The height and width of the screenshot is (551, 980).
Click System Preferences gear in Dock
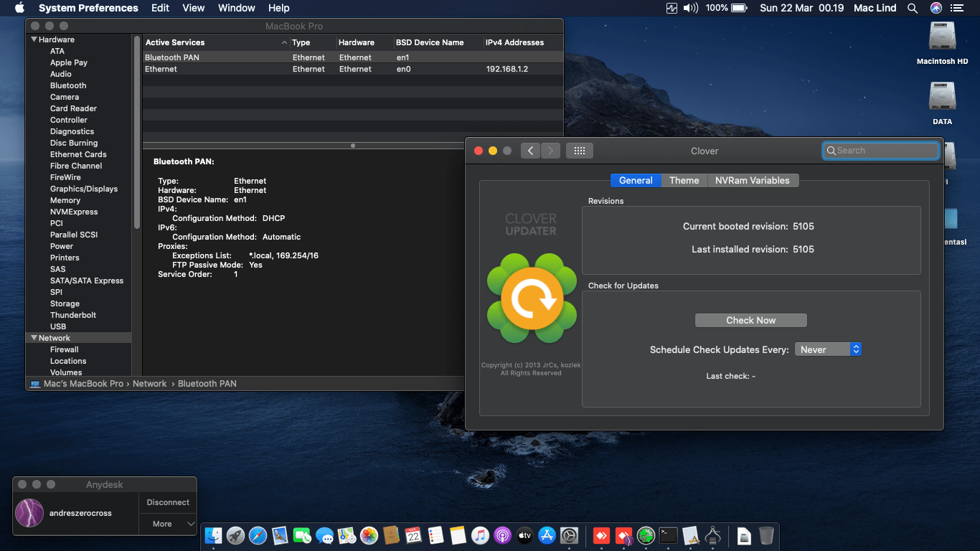coord(569,535)
